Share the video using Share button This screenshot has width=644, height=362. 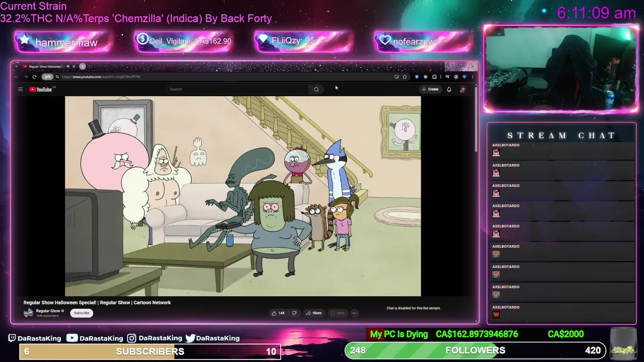313,313
